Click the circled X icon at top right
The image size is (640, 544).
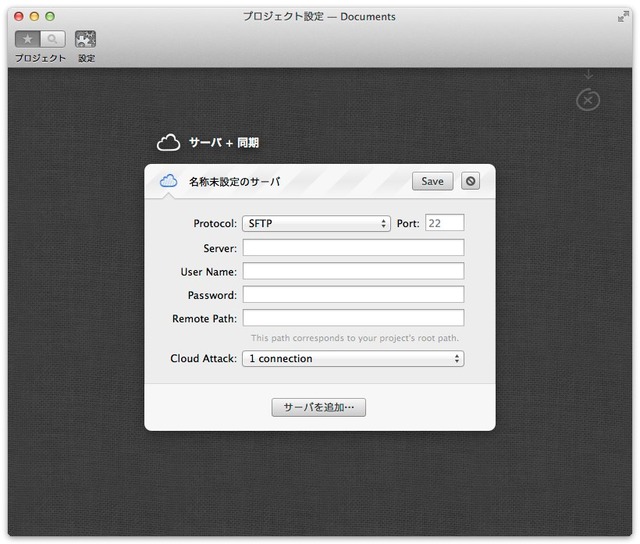click(588, 100)
